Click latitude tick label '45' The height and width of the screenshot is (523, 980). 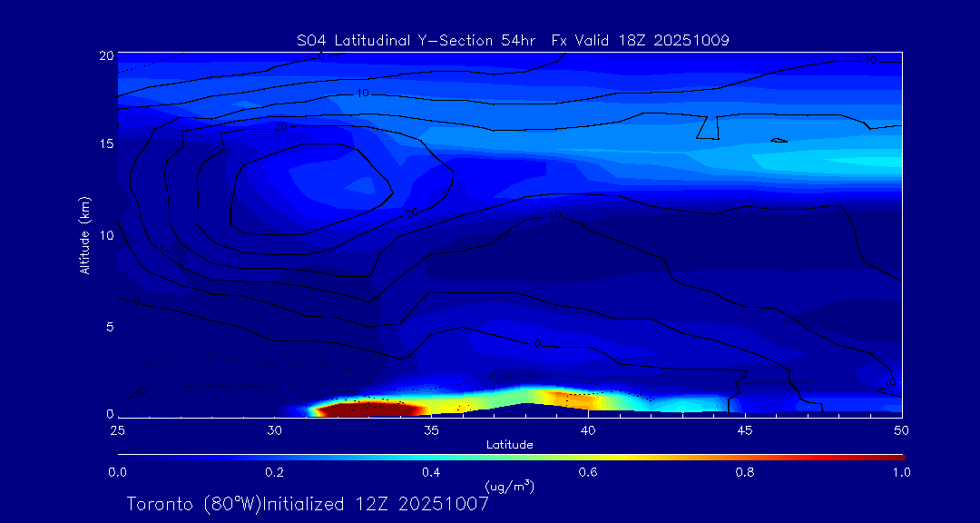(745, 430)
